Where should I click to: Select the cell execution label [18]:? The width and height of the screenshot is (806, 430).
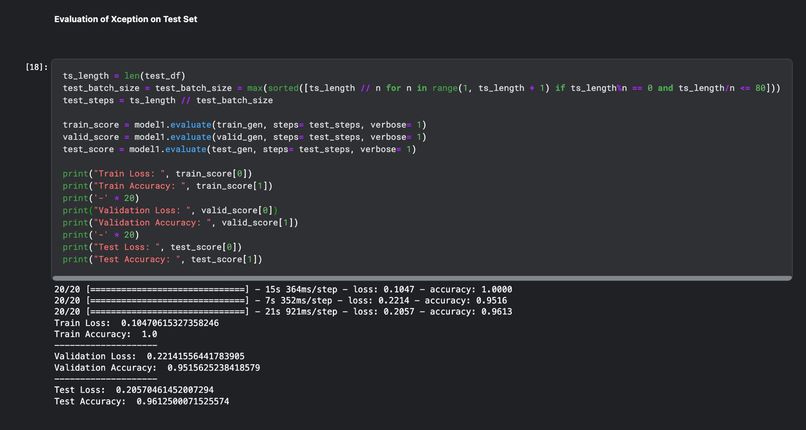click(x=37, y=67)
